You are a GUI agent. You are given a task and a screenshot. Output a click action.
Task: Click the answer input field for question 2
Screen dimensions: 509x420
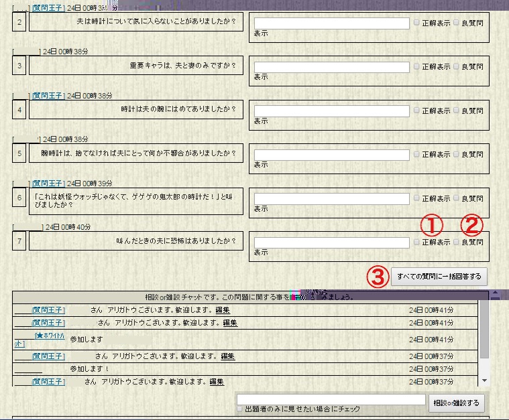coord(331,23)
